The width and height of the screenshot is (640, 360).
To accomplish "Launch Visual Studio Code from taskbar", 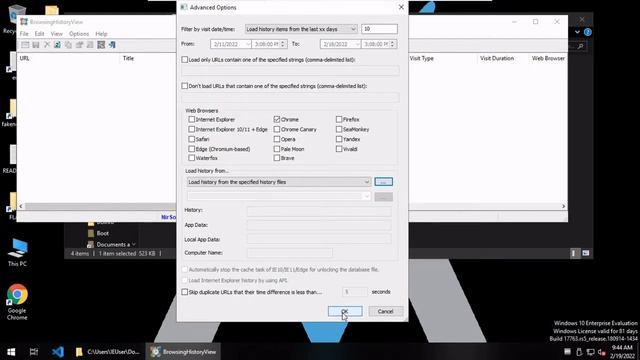I will 58,352.
